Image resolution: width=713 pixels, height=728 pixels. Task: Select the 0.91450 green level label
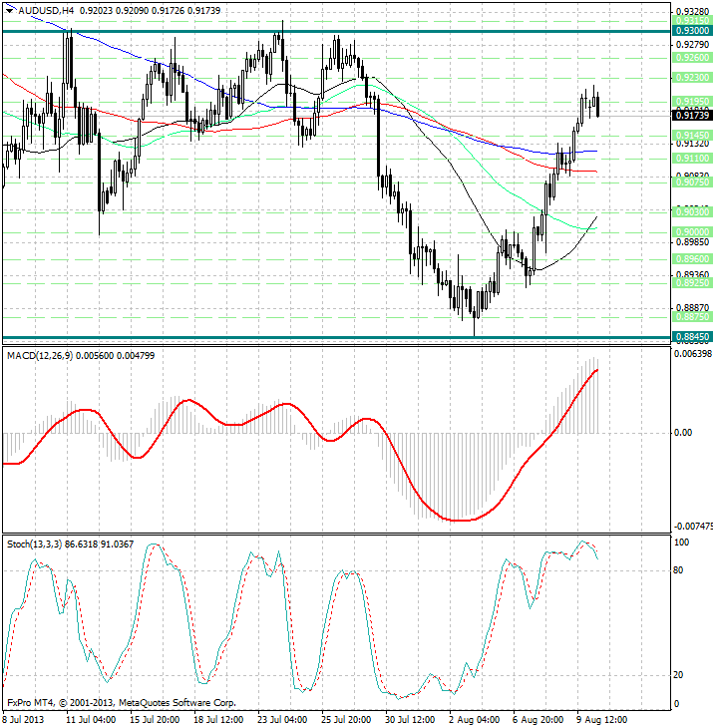tap(689, 134)
